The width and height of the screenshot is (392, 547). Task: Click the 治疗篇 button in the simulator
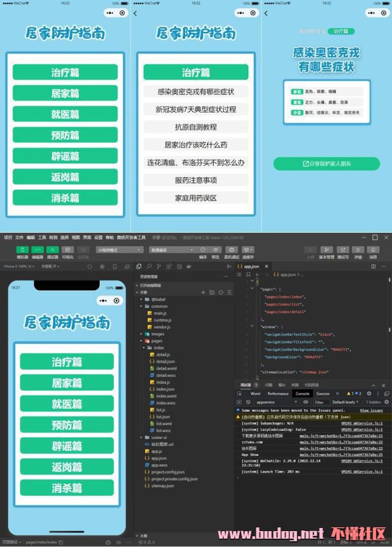[67, 362]
